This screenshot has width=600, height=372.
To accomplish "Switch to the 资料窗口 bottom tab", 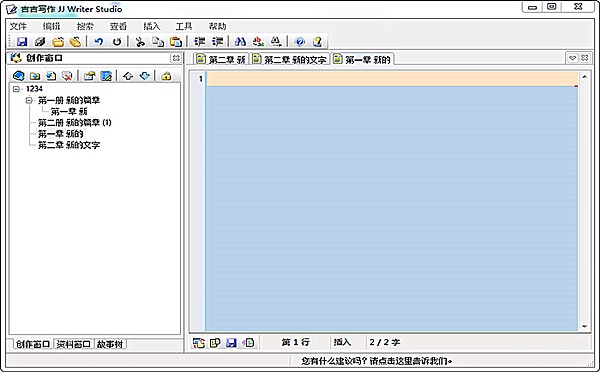I will [x=73, y=344].
